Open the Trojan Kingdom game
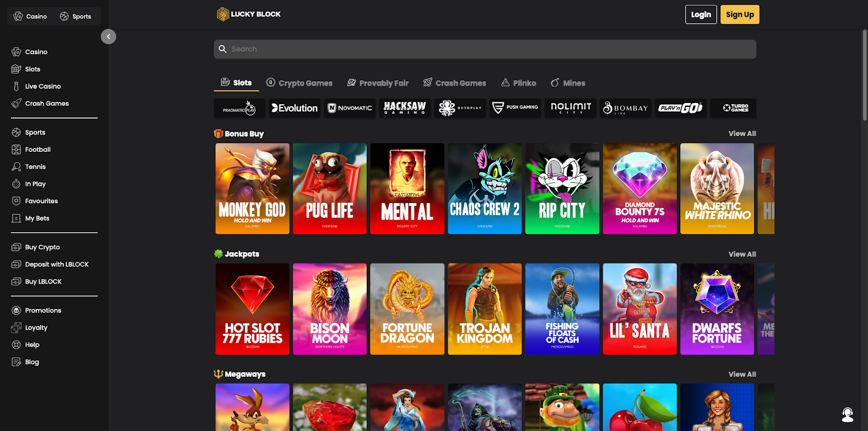 [484, 309]
